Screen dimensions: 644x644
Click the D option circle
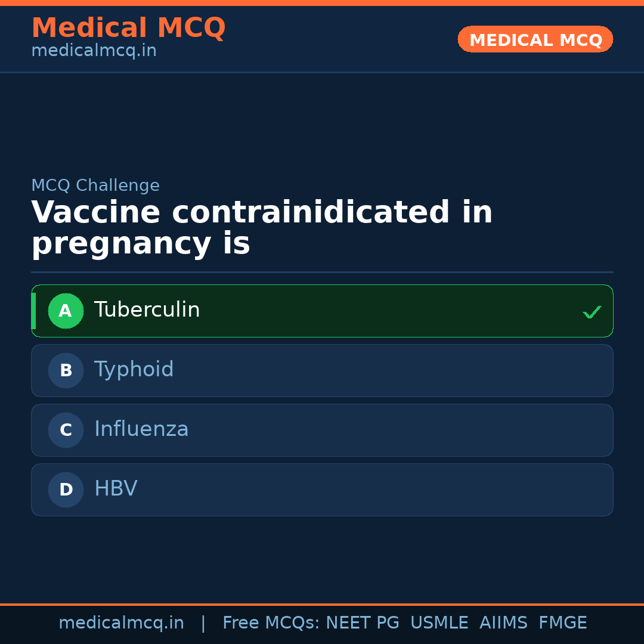click(66, 490)
